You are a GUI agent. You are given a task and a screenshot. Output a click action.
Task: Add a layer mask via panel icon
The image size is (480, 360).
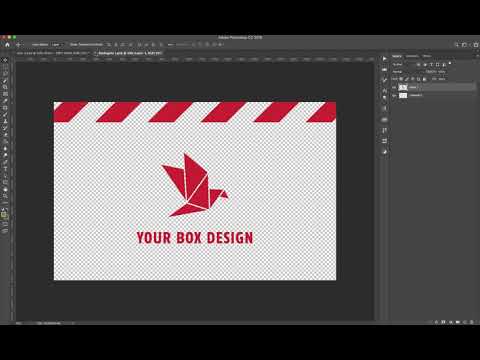(443, 322)
